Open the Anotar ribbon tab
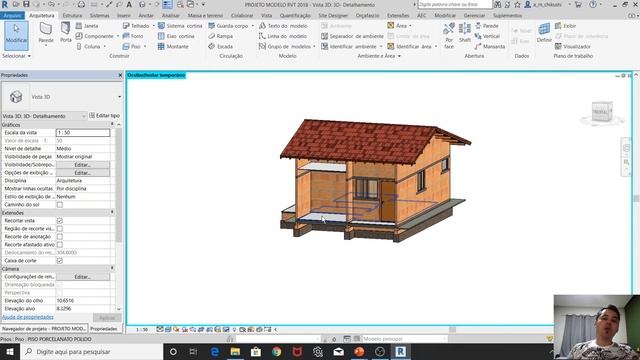 coord(146,15)
